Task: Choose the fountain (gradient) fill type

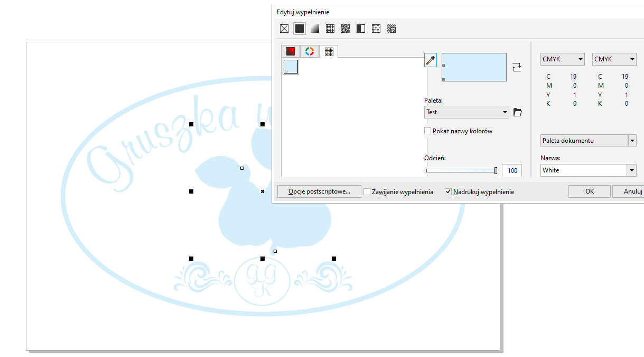Action: [x=315, y=29]
